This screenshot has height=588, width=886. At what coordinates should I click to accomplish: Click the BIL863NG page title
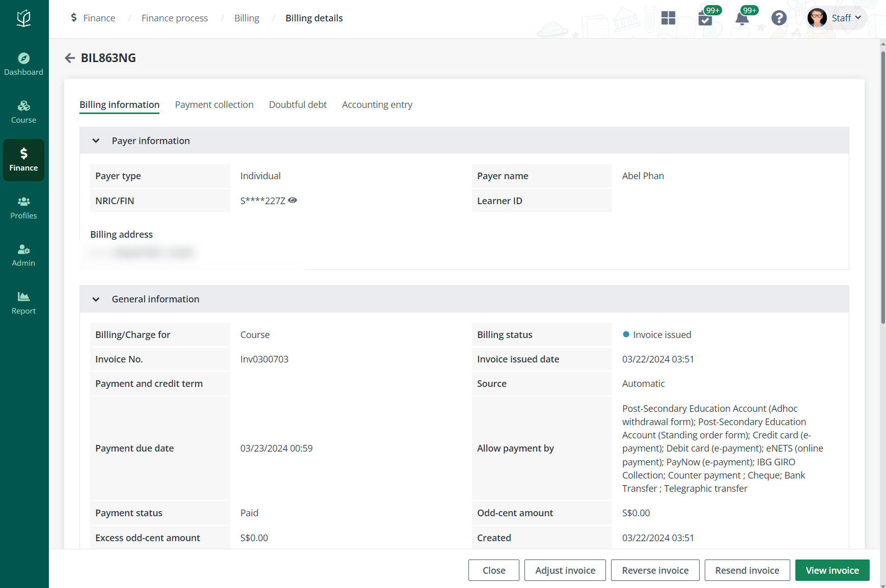coord(108,58)
